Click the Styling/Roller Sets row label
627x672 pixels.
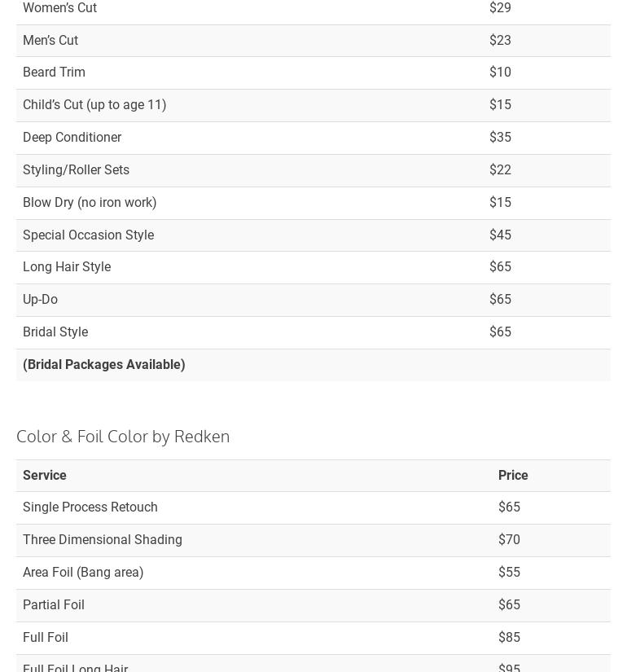click(x=76, y=170)
